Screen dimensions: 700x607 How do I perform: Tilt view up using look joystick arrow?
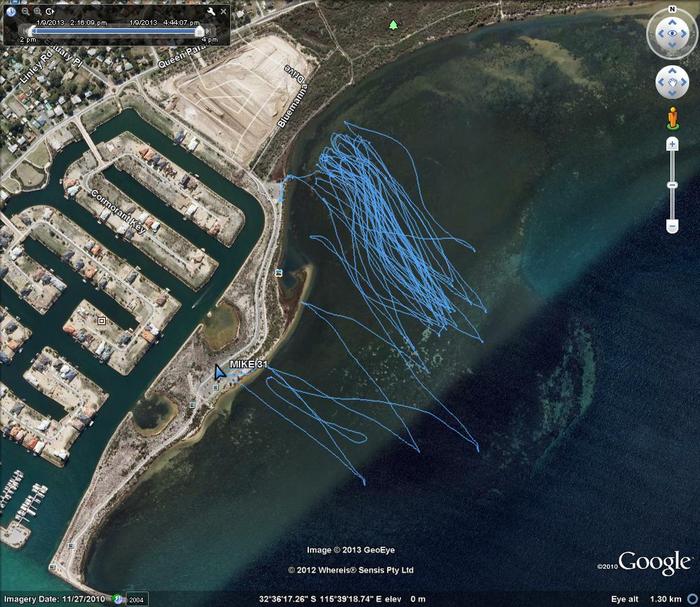pos(672,22)
